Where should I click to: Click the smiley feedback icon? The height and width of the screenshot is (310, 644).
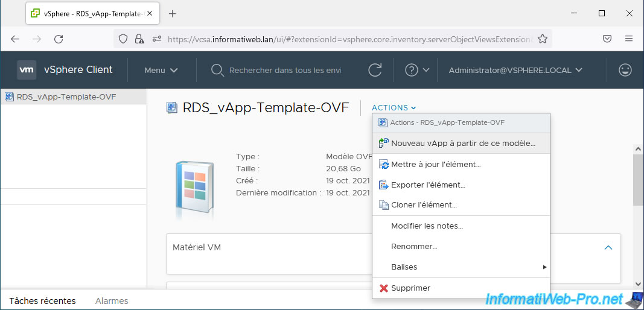[625, 70]
